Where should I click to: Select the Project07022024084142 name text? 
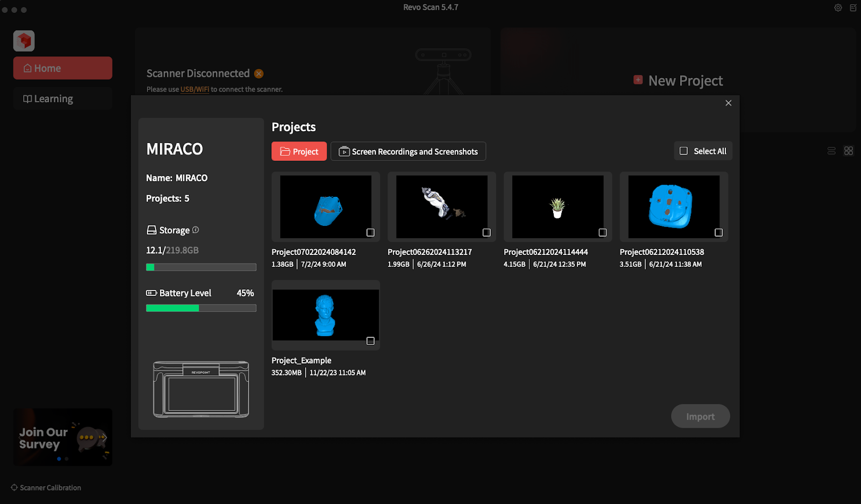tap(314, 252)
